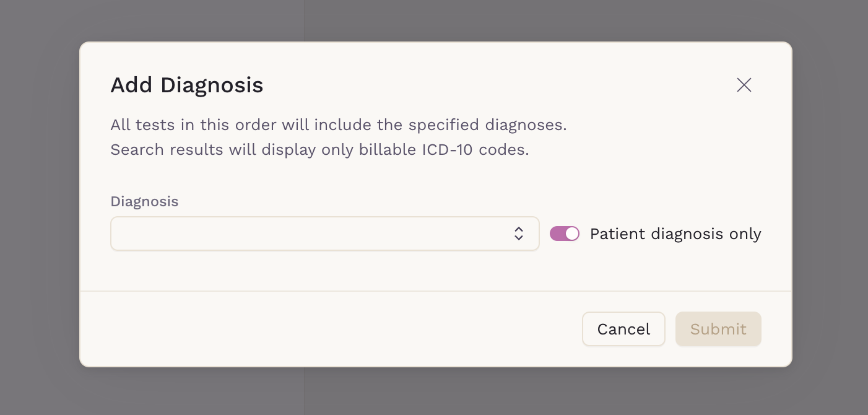Click the dimmed backdrop below the dialog
This screenshot has width=868, height=415.
tap(433, 391)
